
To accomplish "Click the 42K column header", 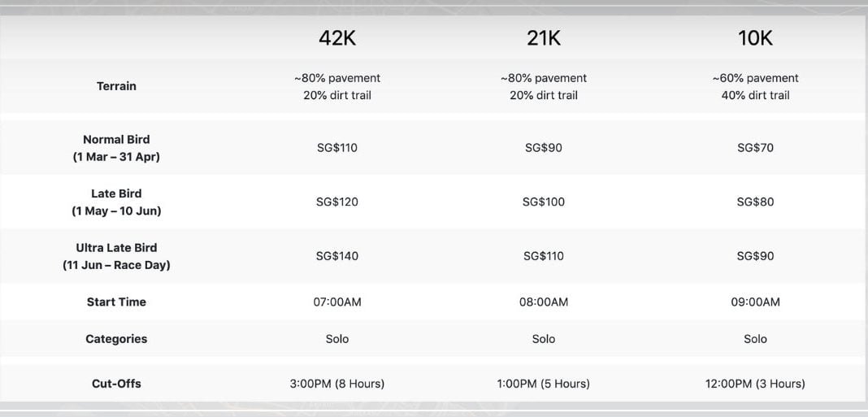I will 337,37.
